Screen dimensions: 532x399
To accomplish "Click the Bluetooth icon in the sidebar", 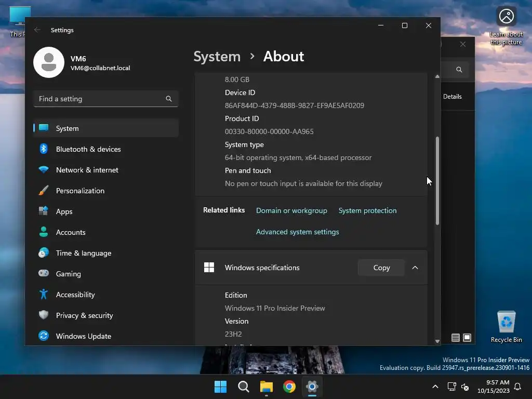I will (44, 149).
